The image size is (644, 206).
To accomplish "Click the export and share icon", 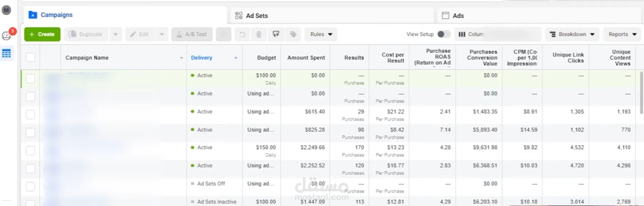I will tap(276, 34).
